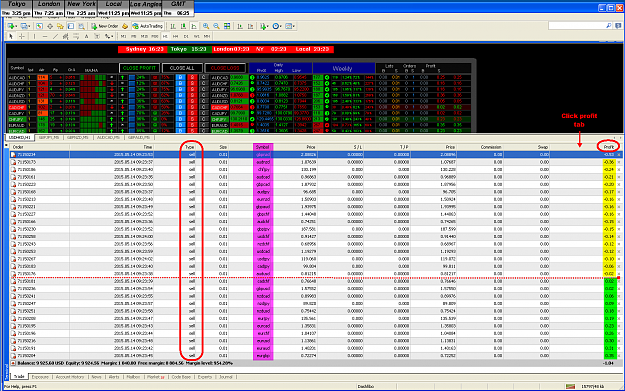Screen dimensions: 625x391
Task: Open the Market Watch toolbar icon
Action: (x=39, y=26)
